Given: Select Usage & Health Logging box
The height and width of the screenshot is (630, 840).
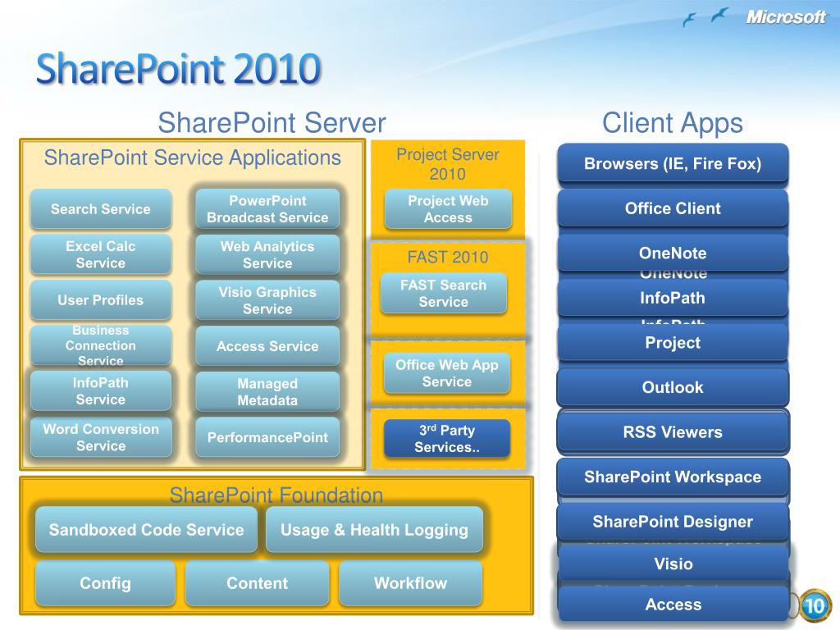Looking at the screenshot, I should [374, 529].
